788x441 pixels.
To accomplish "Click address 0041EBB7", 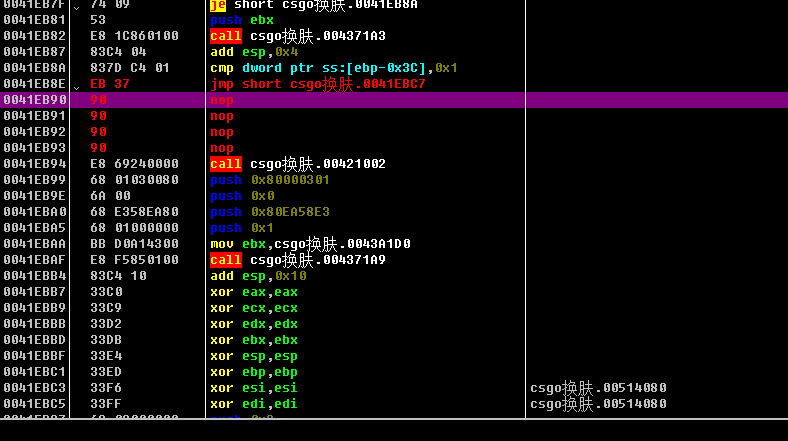I will pos(34,292).
